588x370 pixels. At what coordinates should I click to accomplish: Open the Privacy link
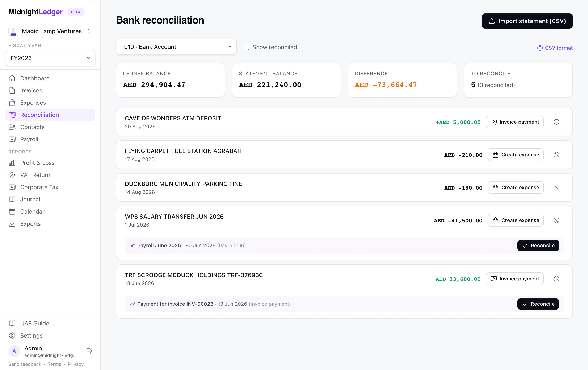tap(76, 364)
